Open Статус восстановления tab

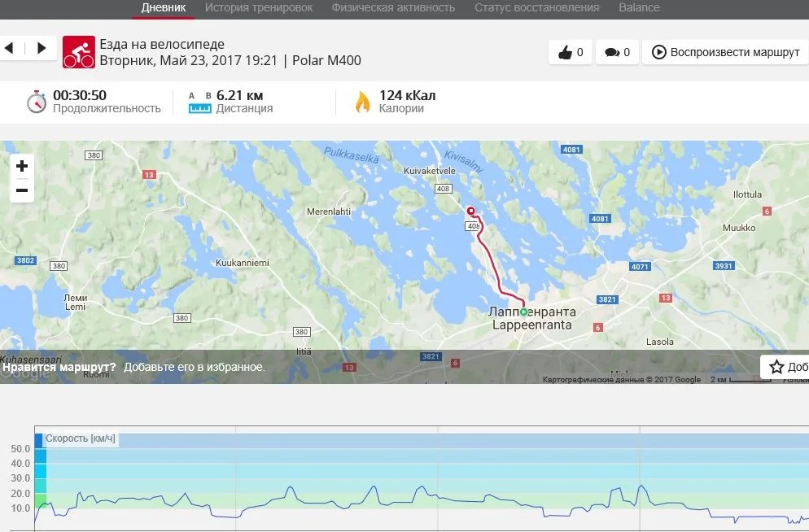point(536,8)
